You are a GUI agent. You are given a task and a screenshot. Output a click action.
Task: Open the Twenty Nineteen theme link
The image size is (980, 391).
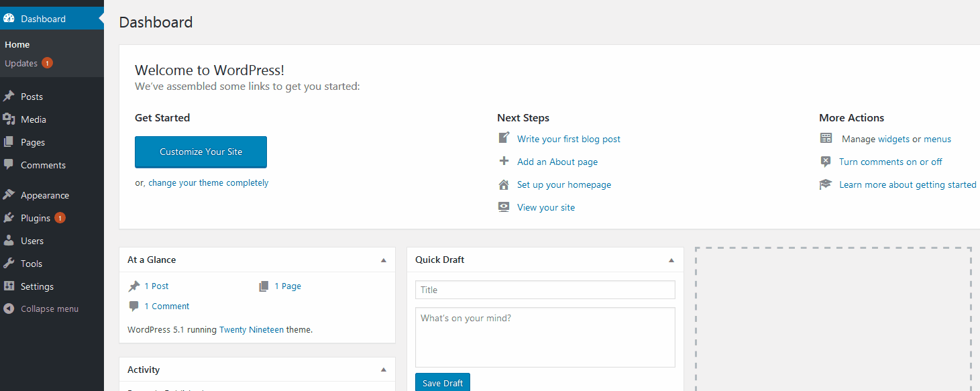tap(252, 330)
